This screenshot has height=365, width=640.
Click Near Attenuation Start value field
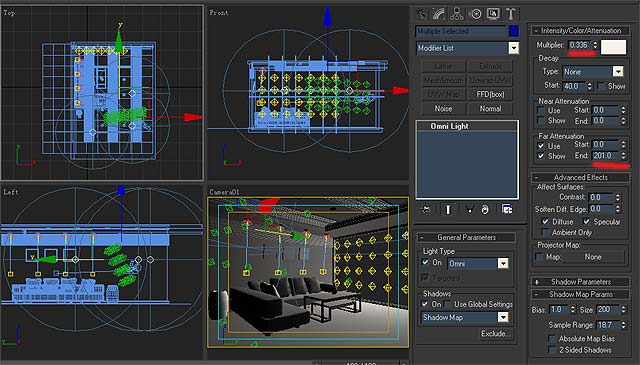(605, 110)
